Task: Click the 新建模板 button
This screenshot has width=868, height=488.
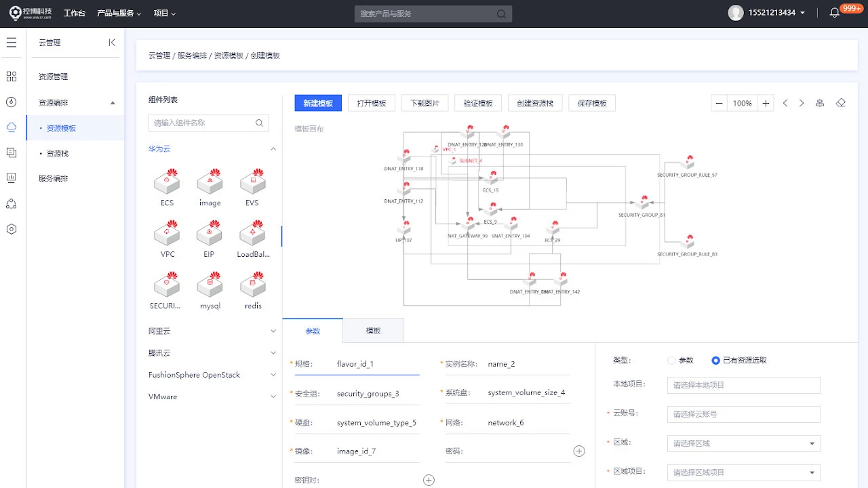Action: (x=318, y=103)
